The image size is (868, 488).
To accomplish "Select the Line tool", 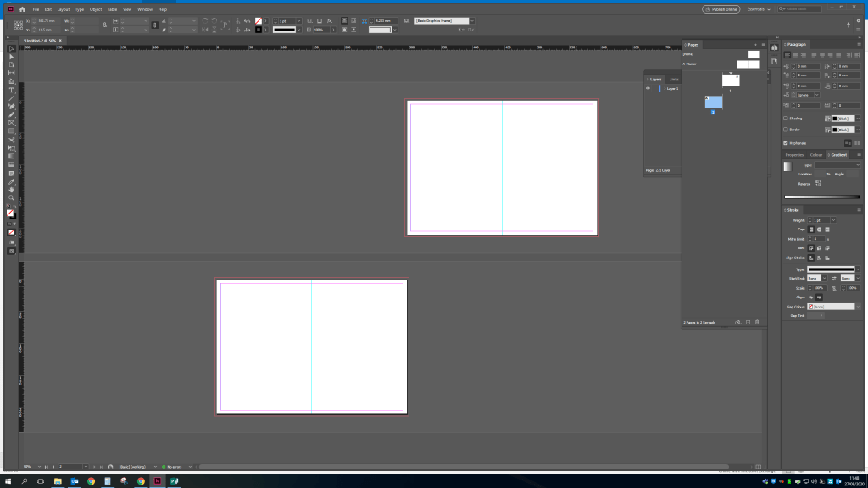I will [11, 98].
